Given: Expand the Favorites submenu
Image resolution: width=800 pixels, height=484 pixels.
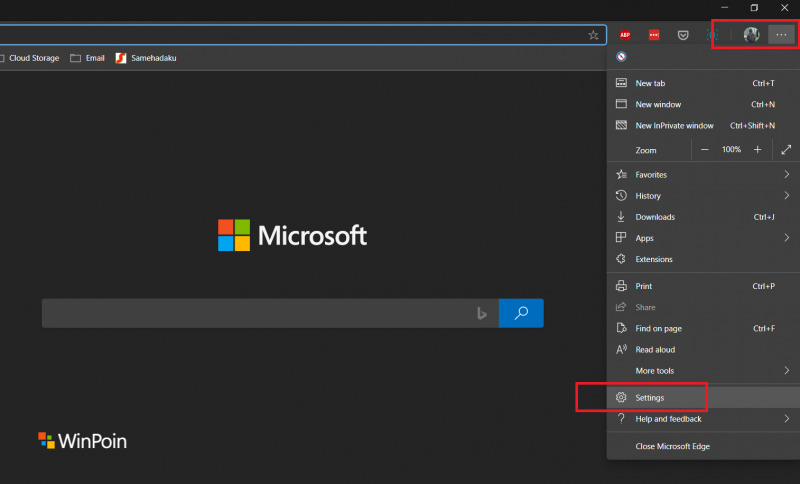Looking at the screenshot, I should click(703, 174).
